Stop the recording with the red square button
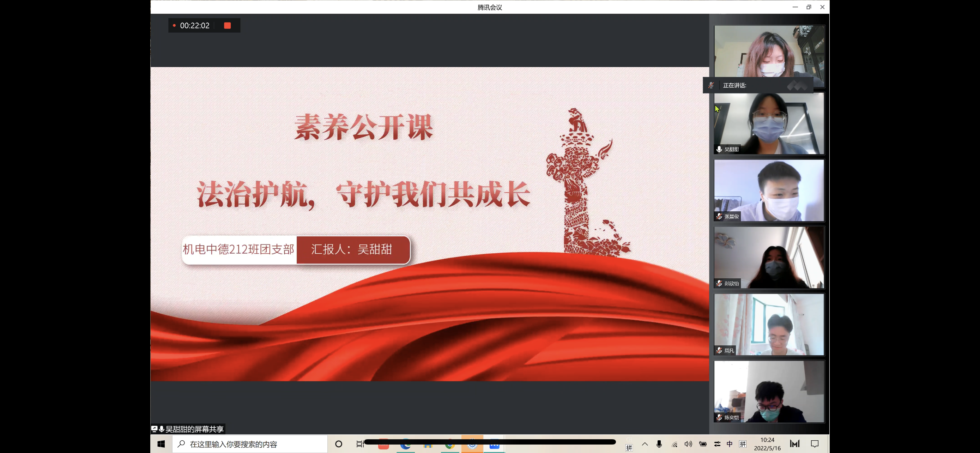The width and height of the screenshot is (980, 453). point(228,25)
